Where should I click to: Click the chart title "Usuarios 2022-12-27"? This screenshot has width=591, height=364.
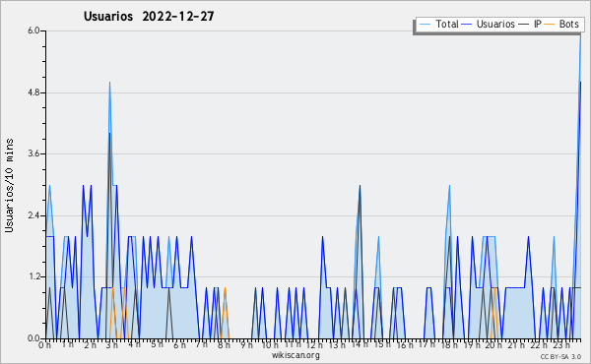[x=149, y=17]
